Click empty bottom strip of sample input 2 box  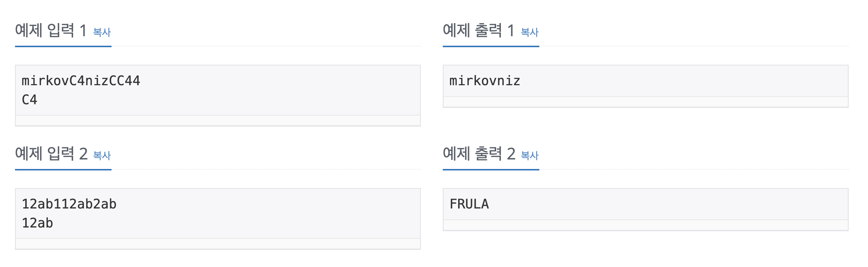[x=218, y=244]
